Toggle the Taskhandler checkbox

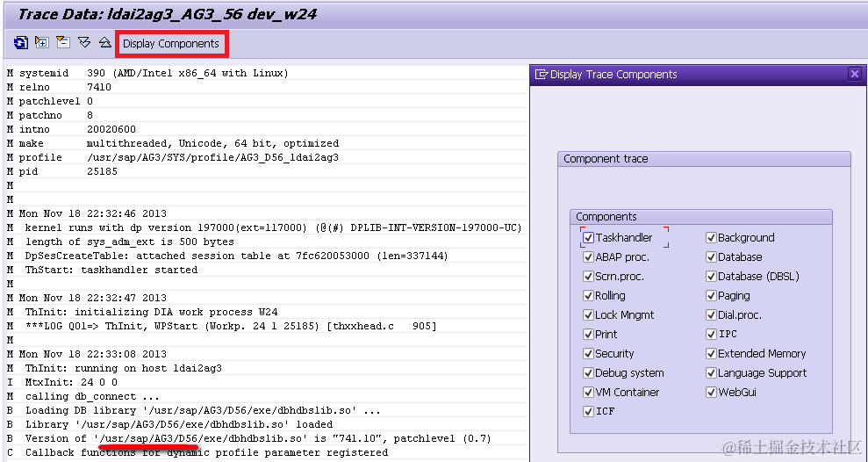588,238
